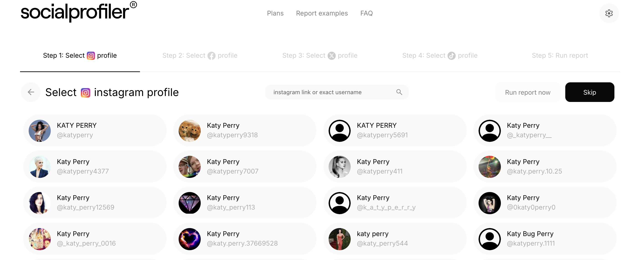This screenshot has width=644, height=260.
Task: Open Report examples in the navigation
Action: point(322,13)
